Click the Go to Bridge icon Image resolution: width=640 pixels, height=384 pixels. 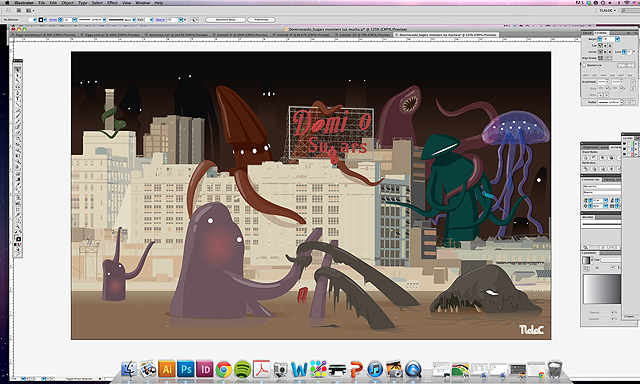(19, 11)
